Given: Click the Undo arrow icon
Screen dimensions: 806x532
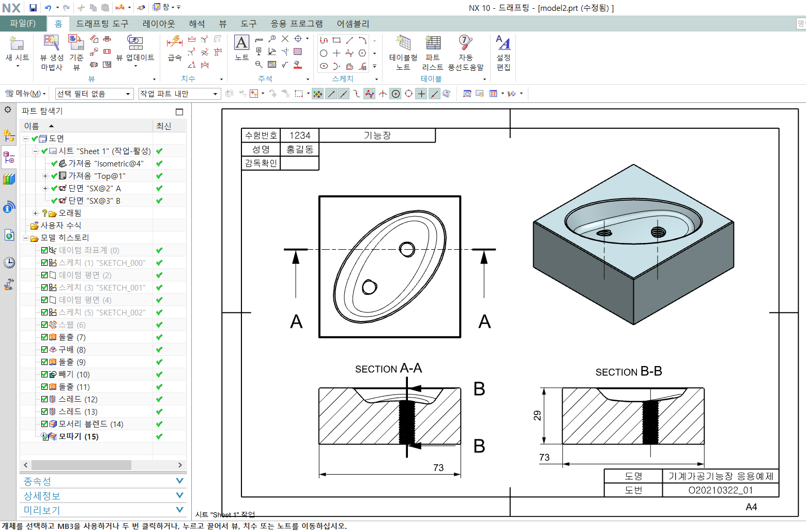Looking at the screenshot, I should 48,8.
